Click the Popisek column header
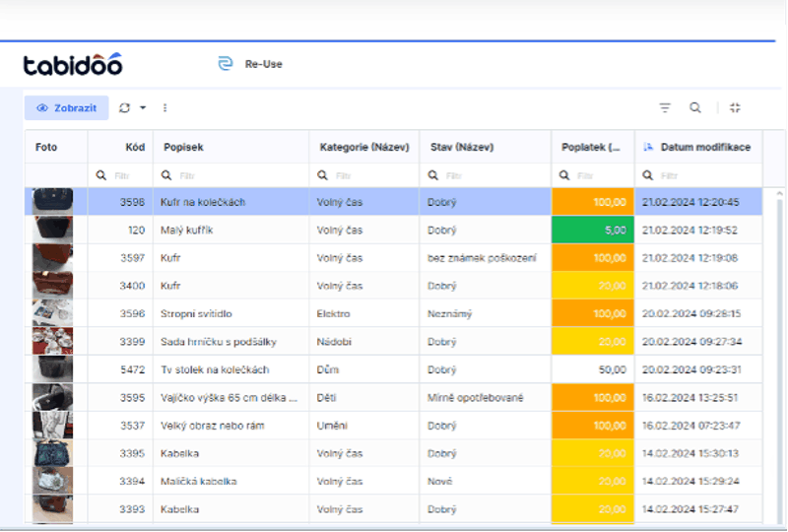The height and width of the screenshot is (532, 788). [x=183, y=147]
